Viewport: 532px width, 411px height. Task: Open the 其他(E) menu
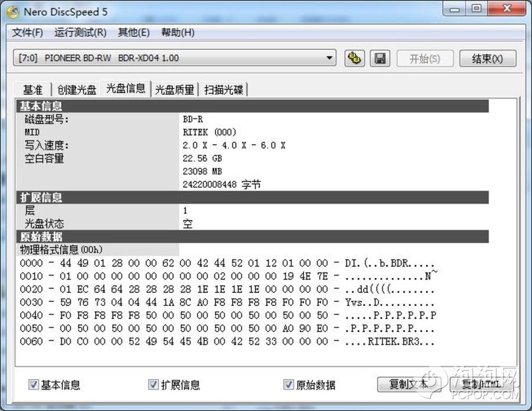tap(134, 32)
